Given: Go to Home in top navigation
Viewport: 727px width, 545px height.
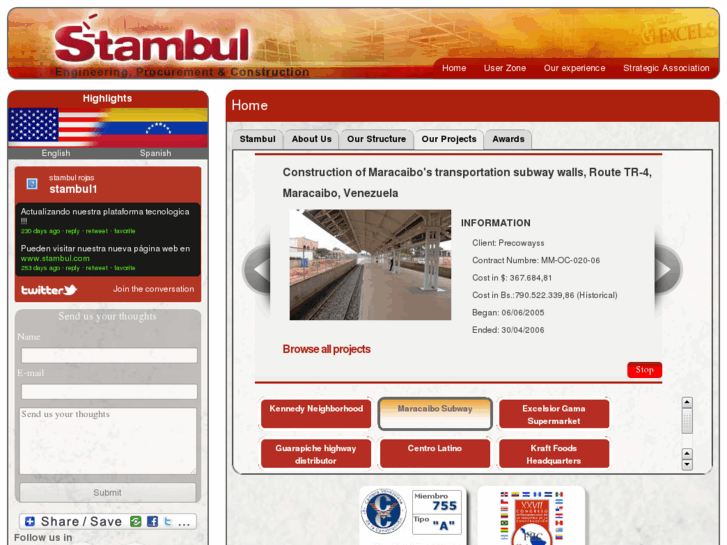Looking at the screenshot, I should pos(454,68).
